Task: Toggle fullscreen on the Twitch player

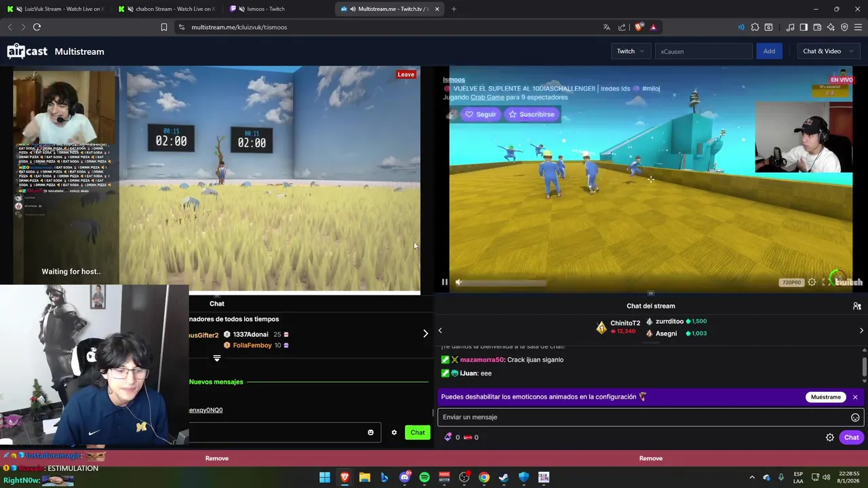Action: point(825,283)
